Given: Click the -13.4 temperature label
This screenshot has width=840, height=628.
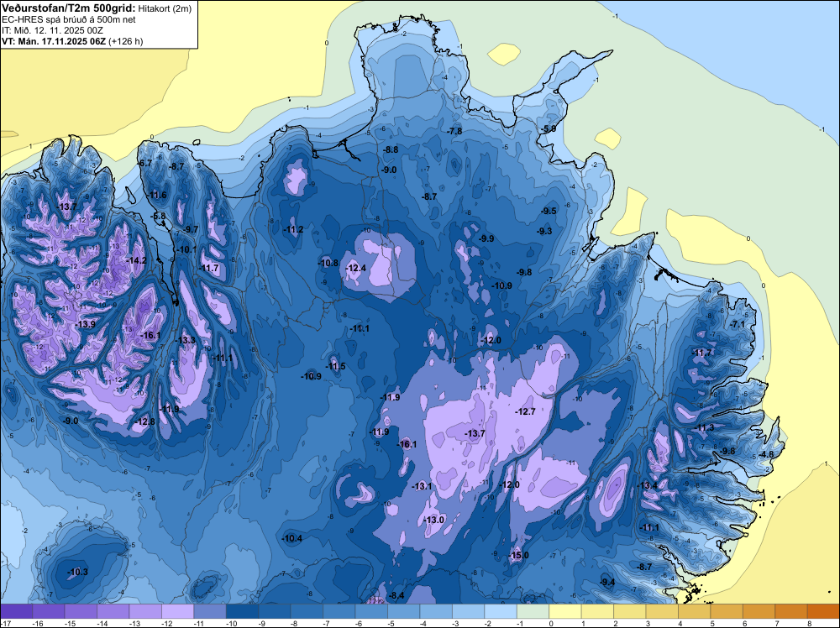Looking at the screenshot, I should (647, 485).
